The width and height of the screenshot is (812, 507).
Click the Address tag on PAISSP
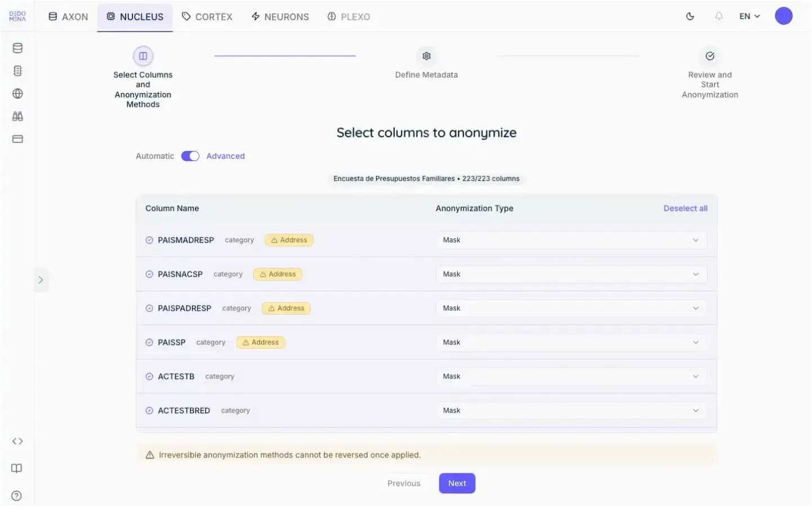tap(261, 343)
